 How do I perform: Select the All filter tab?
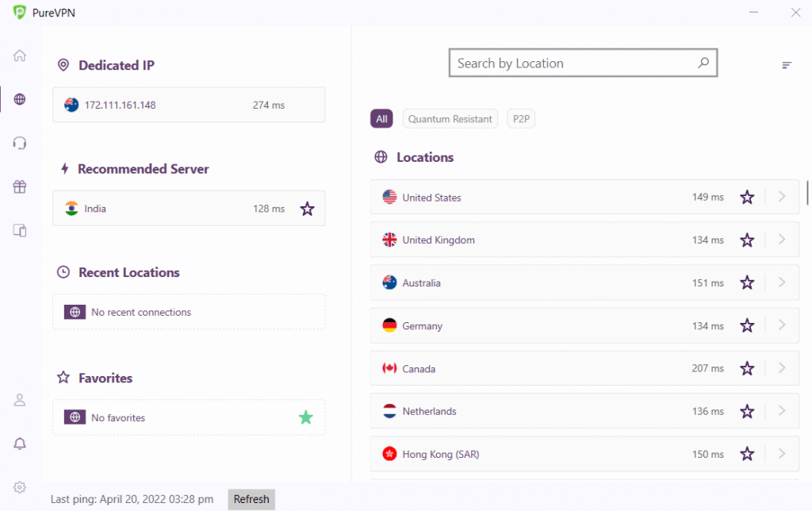(x=381, y=119)
